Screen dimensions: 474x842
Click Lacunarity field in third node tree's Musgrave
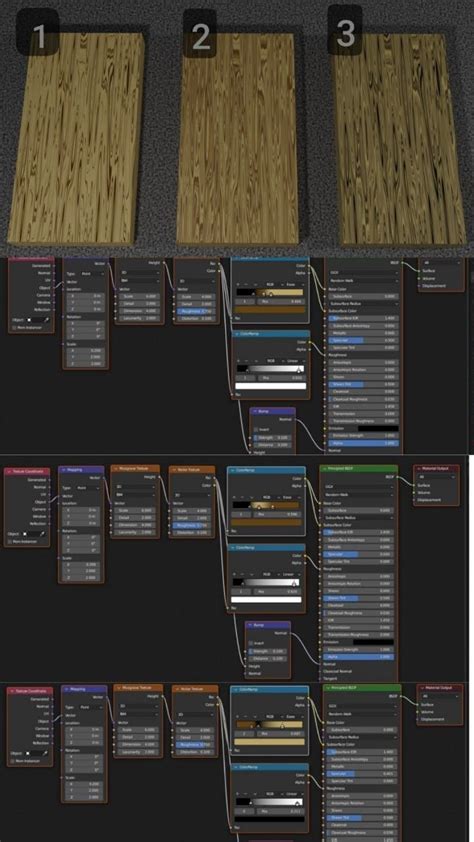[x=139, y=752]
